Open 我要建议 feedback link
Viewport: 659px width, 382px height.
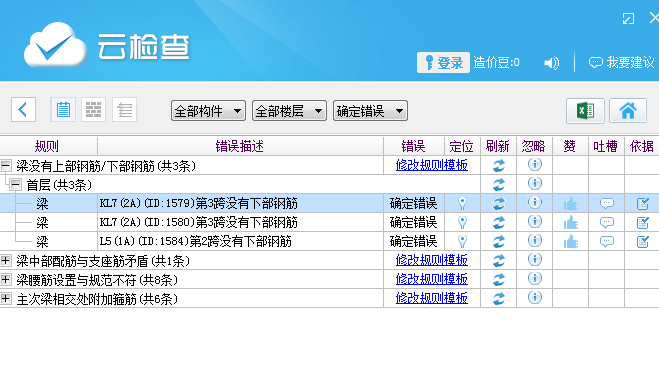pos(622,63)
